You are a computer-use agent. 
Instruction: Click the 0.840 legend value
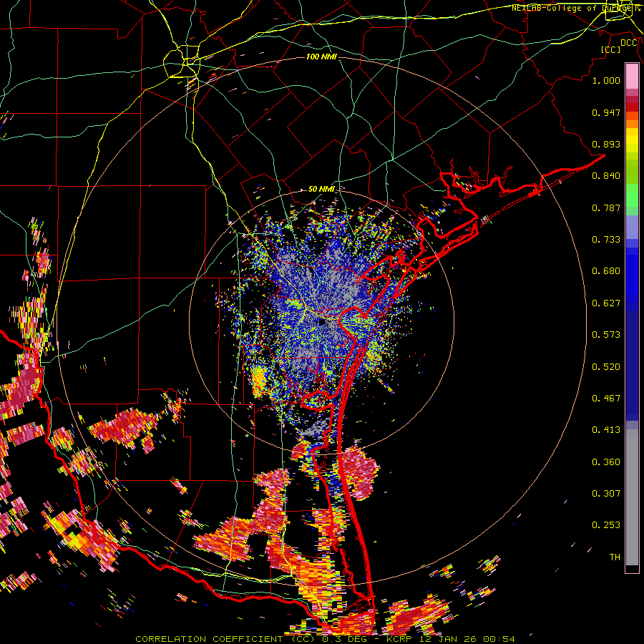606,176
